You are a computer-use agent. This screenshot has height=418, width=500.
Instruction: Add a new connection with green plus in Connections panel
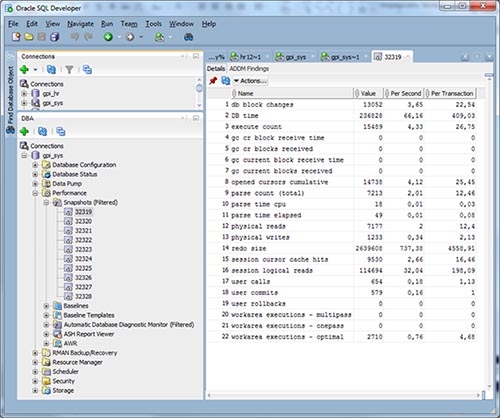tap(24, 69)
